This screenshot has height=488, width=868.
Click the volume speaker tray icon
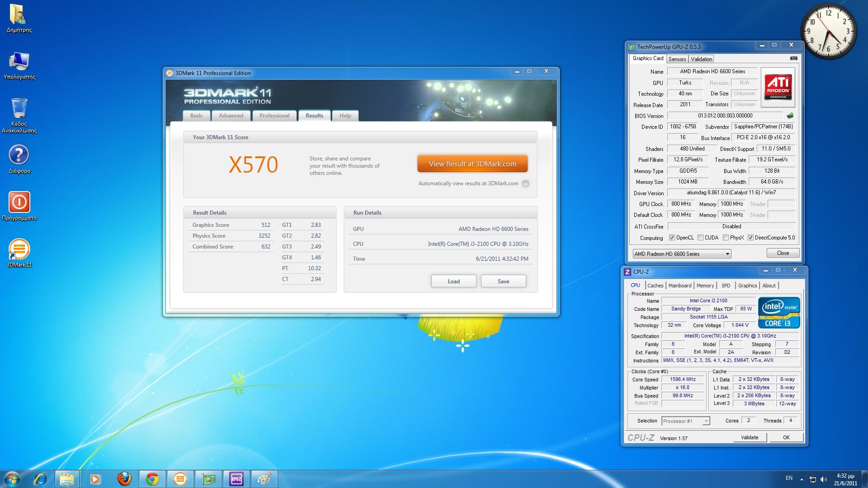pos(823,479)
